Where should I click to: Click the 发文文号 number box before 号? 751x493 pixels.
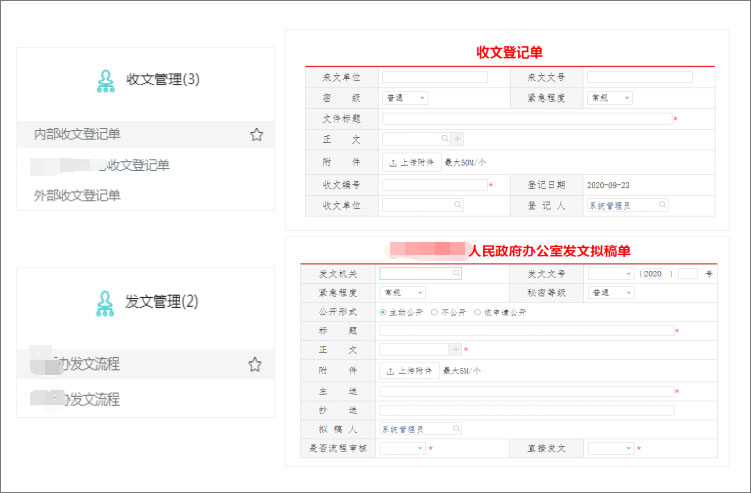(x=688, y=274)
